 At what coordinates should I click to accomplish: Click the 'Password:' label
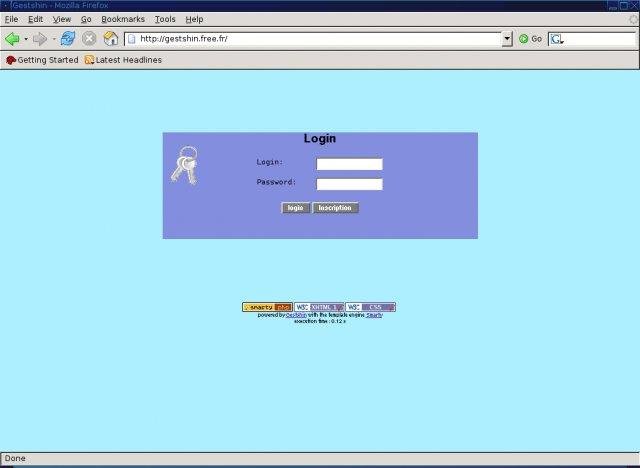pos(276,182)
